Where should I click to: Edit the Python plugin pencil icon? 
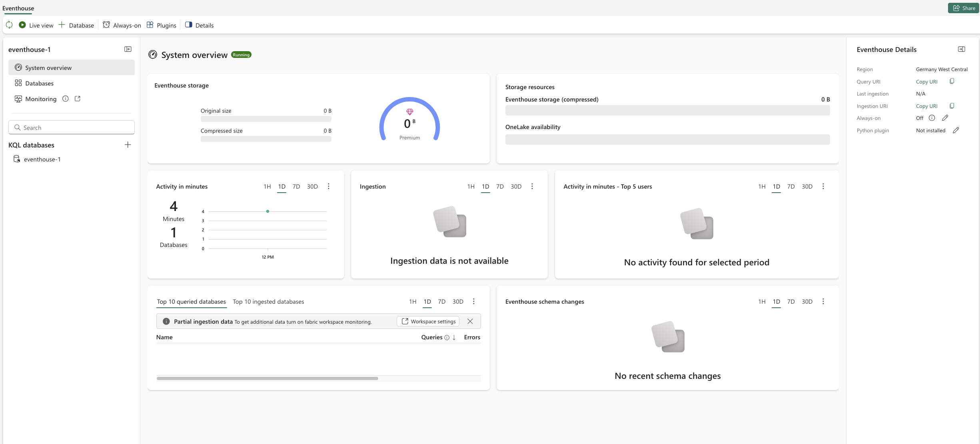click(x=956, y=130)
